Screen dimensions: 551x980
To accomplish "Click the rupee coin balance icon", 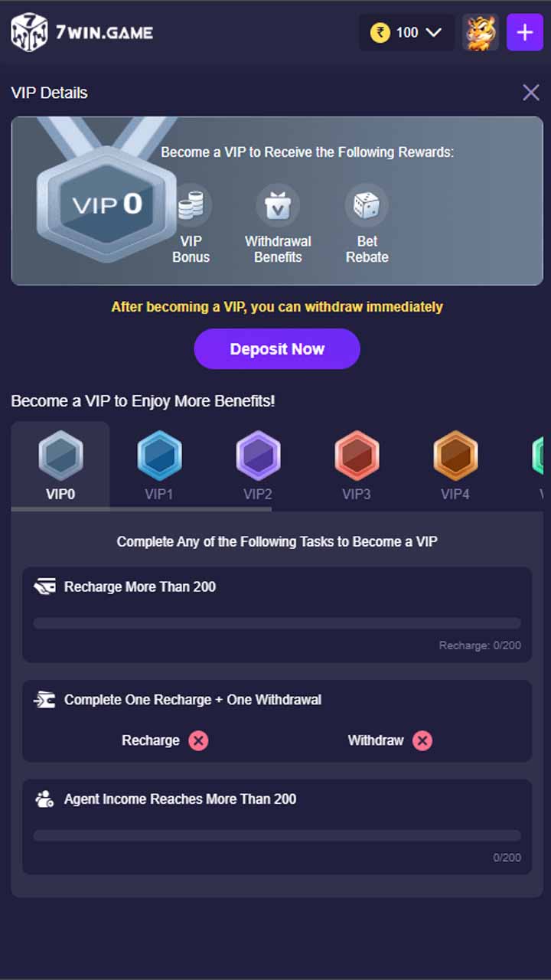I will [380, 32].
